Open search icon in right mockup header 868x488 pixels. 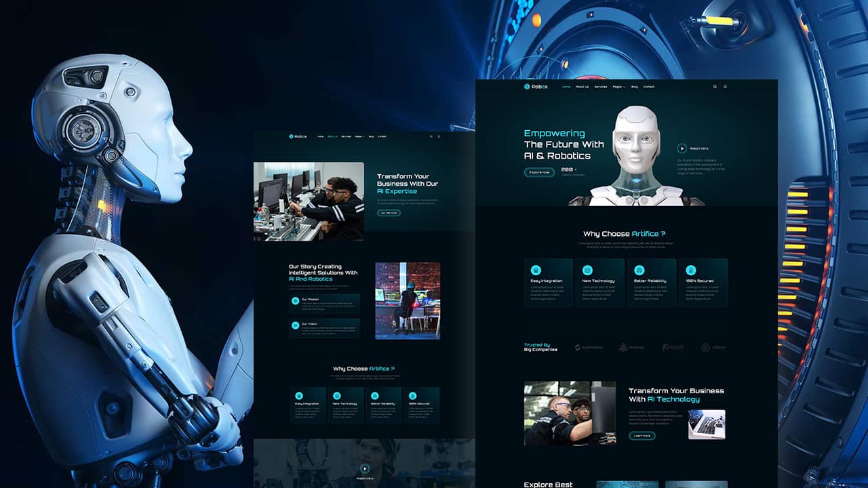pyautogui.click(x=715, y=87)
